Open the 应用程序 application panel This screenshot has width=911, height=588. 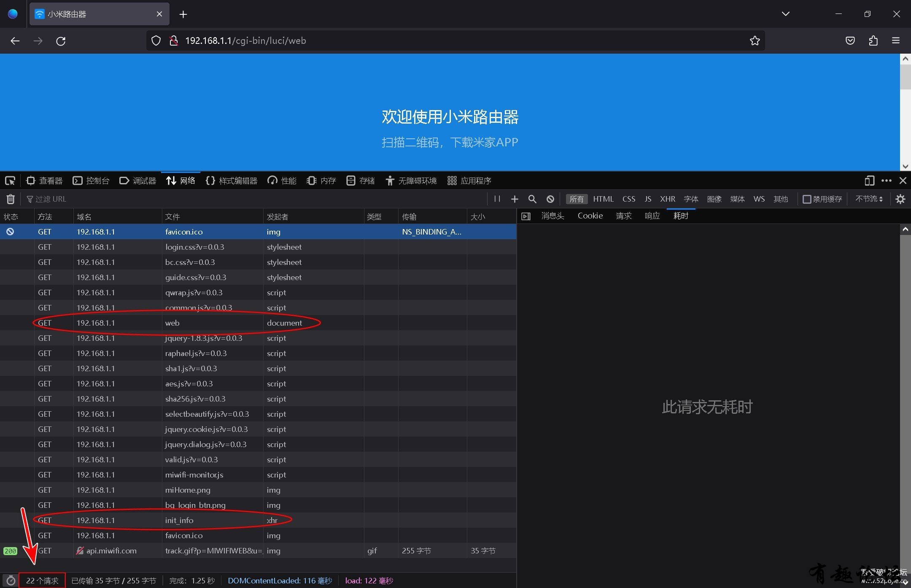click(x=469, y=181)
